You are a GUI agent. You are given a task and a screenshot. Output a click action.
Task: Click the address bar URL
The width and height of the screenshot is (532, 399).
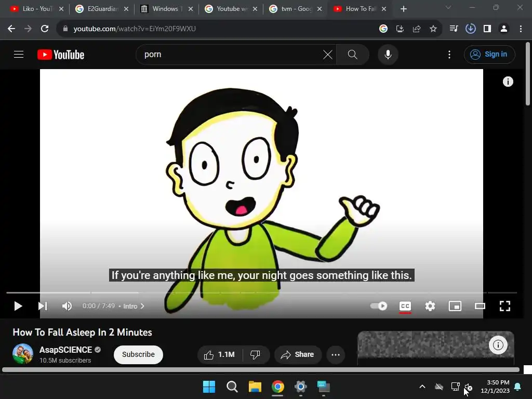click(135, 29)
